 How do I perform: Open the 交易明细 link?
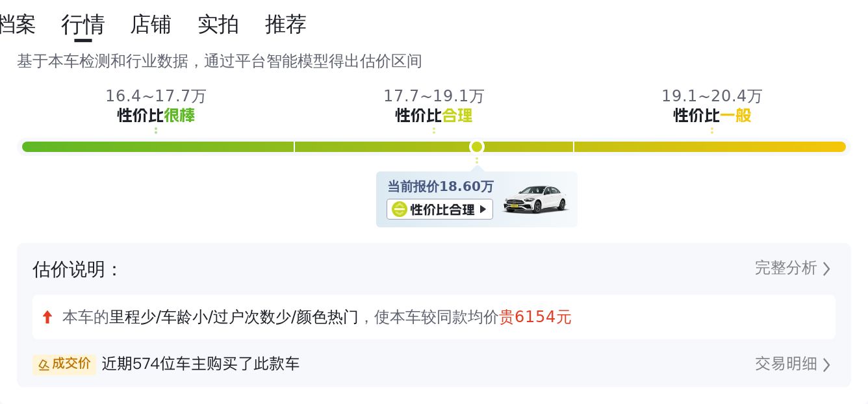(x=785, y=364)
